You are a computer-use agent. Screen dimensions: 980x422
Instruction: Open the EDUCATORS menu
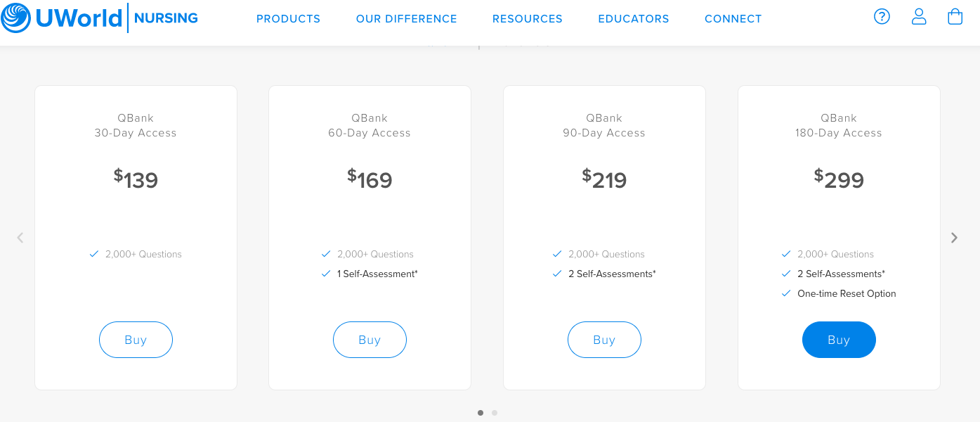633,19
